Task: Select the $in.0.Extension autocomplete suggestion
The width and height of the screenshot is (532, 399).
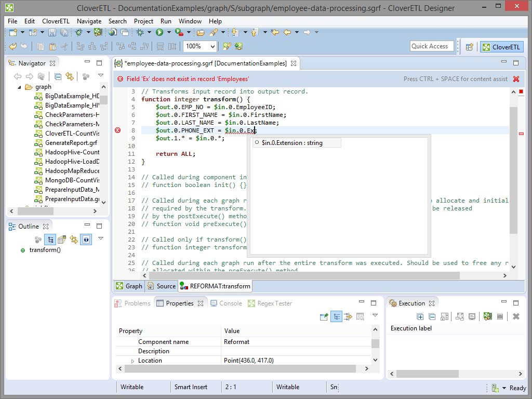Action: 292,142
